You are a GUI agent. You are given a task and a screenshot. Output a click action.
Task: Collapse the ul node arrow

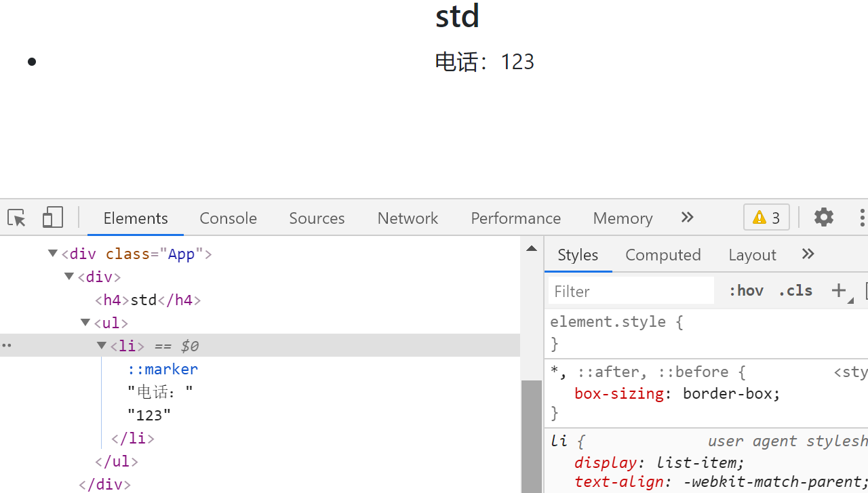(85, 322)
